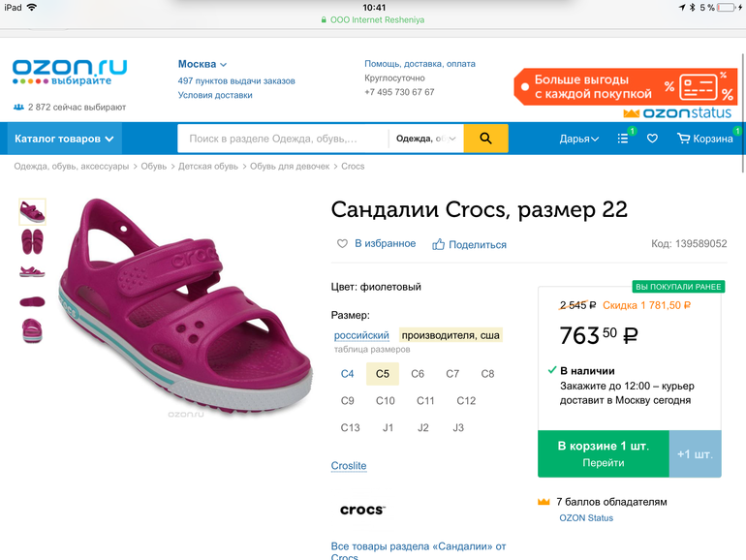Select size C4
The height and width of the screenshot is (560, 746).
347,374
